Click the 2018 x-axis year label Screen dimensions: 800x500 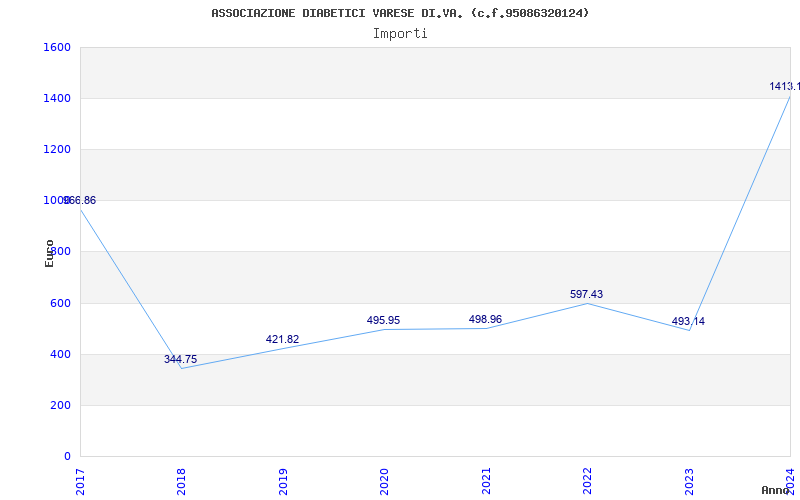click(182, 480)
